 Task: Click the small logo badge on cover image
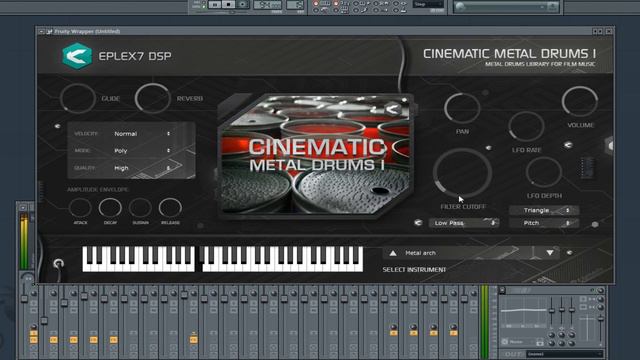[393, 109]
